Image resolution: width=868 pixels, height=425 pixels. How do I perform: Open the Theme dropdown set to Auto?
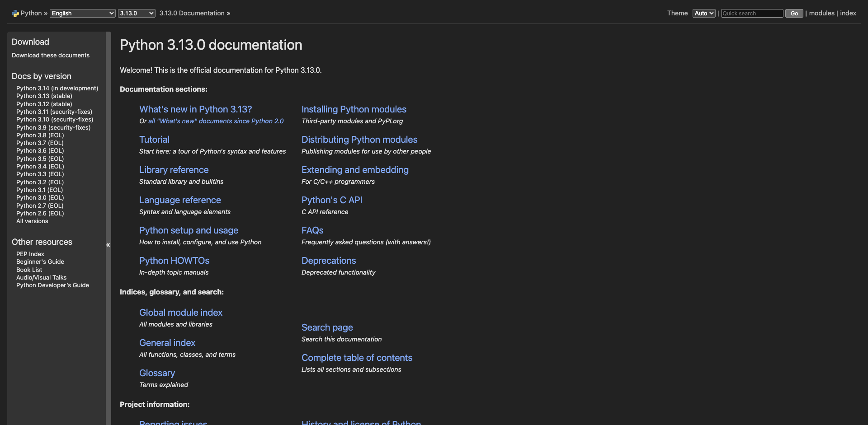click(x=703, y=13)
